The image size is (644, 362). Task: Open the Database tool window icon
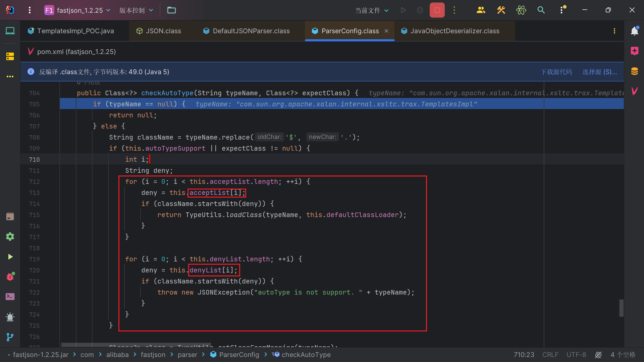pos(635,71)
